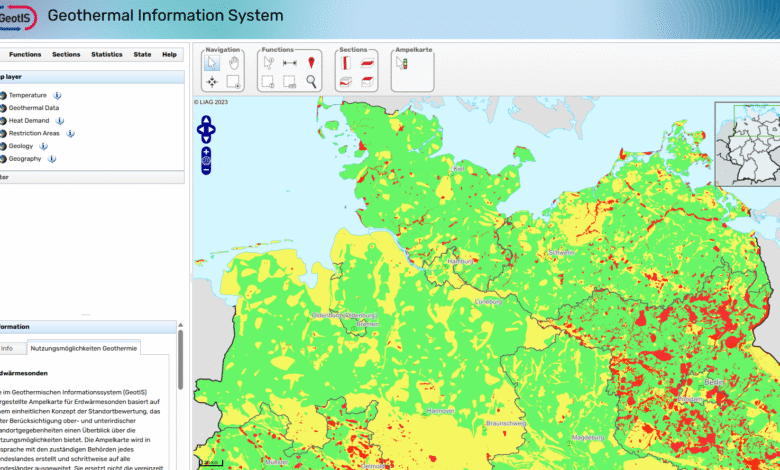Expand the Geology layer group
This screenshot has width=780, height=470.
(20, 146)
